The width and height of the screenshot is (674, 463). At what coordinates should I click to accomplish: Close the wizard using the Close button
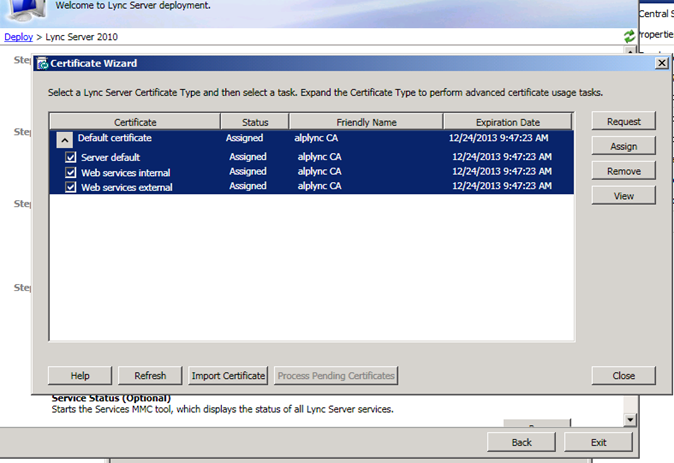click(x=624, y=376)
